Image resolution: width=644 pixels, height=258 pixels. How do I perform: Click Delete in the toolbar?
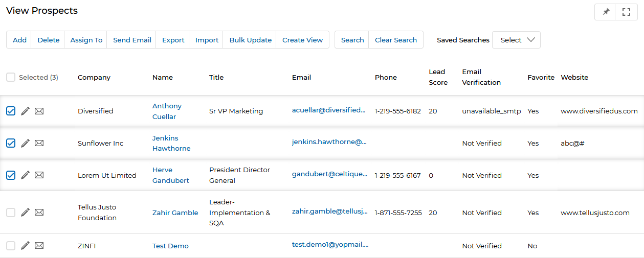(x=48, y=40)
